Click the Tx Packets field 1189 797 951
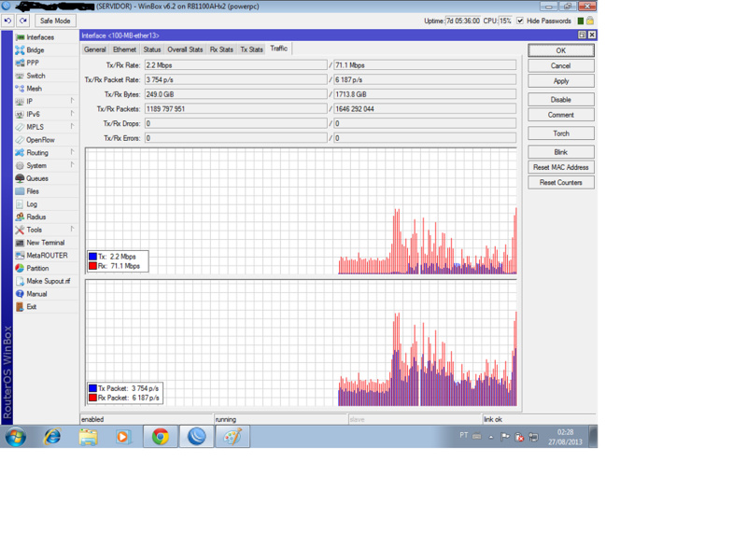747x560 pixels. tap(236, 109)
